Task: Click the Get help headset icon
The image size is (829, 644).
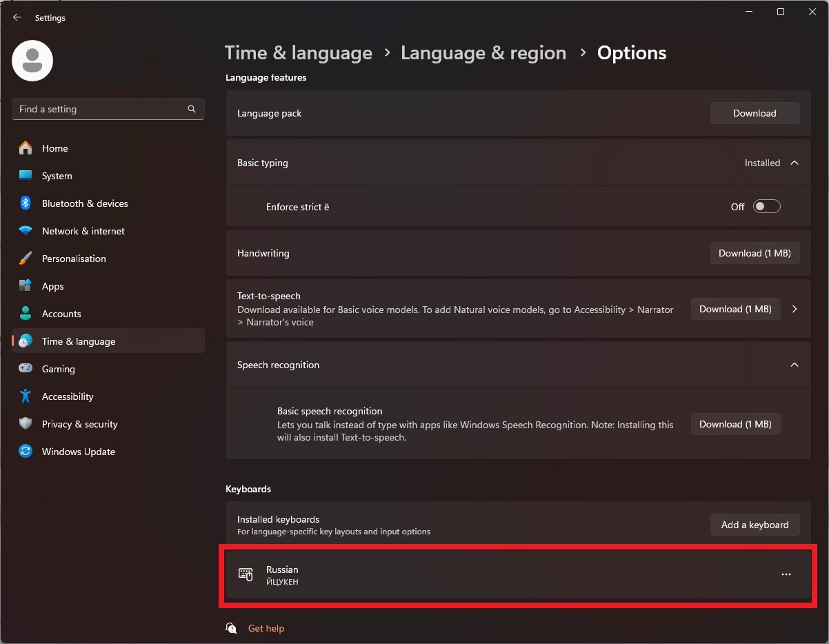Action: coord(232,628)
